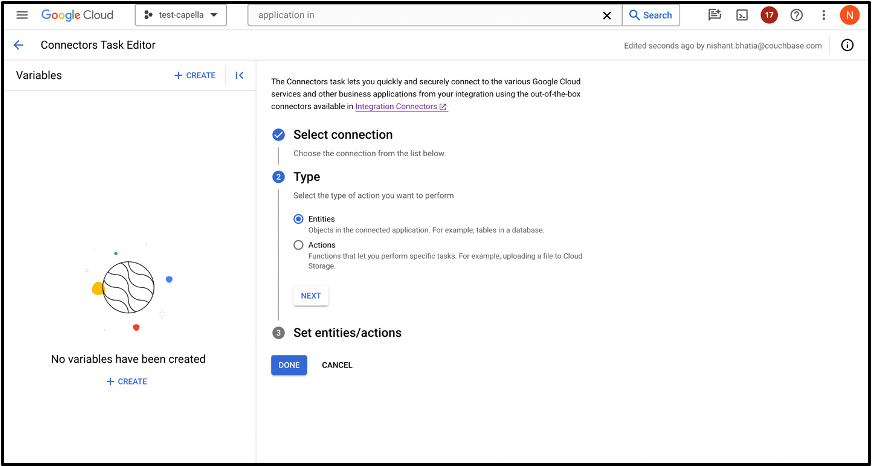Open the N user account avatar
Screen dimensions: 872x466
click(x=849, y=15)
